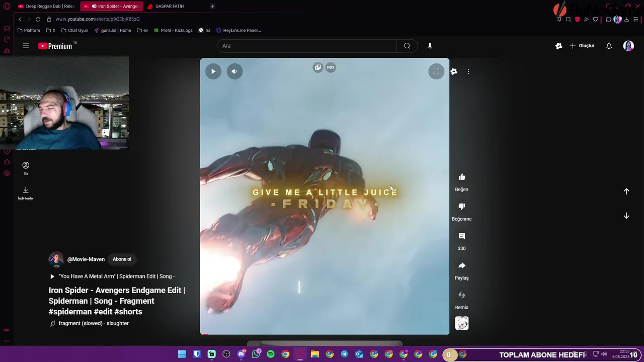The height and width of the screenshot is (362, 644).
Task: Select the youtube.com/shorts address bar
Action: coord(98,19)
